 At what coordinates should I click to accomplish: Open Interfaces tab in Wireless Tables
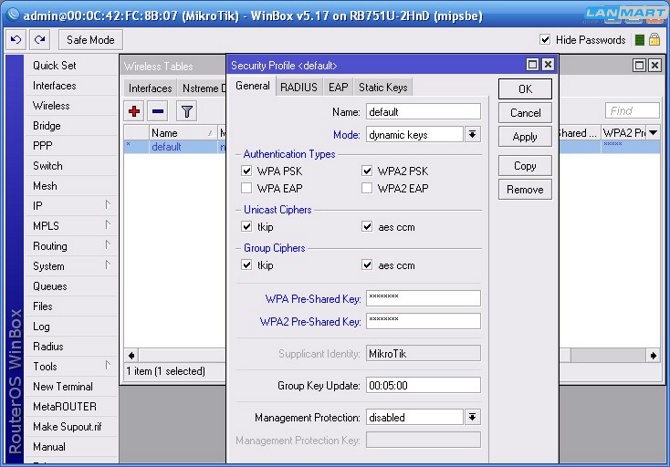pyautogui.click(x=150, y=88)
